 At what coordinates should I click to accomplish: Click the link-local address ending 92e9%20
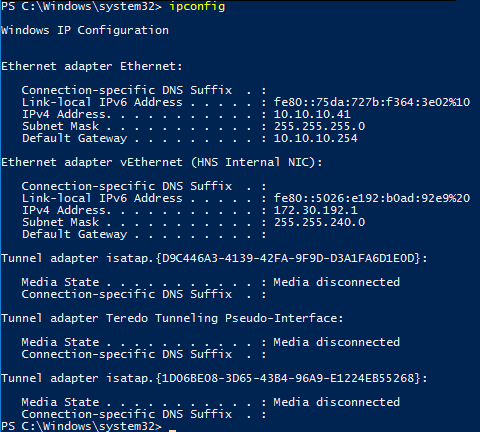coord(372,198)
